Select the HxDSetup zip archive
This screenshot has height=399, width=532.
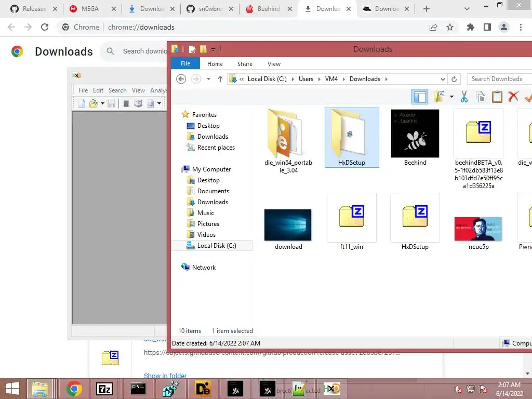point(415,222)
